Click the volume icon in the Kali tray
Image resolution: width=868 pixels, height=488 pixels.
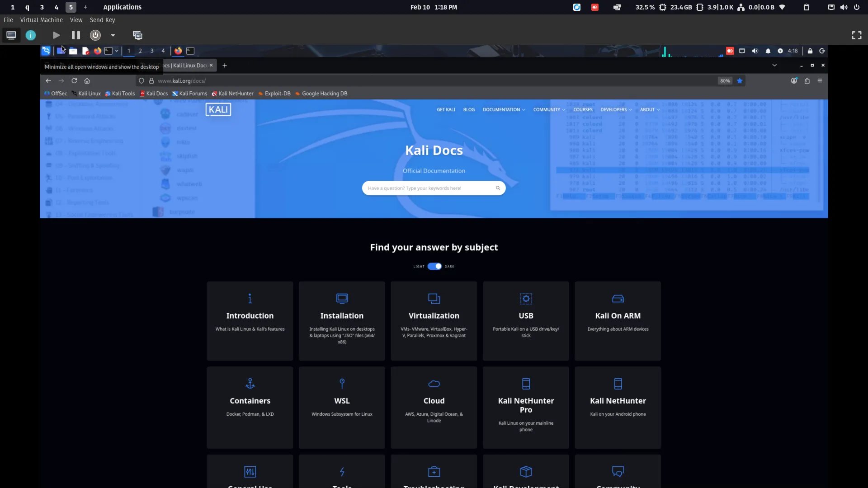pyautogui.click(x=755, y=51)
